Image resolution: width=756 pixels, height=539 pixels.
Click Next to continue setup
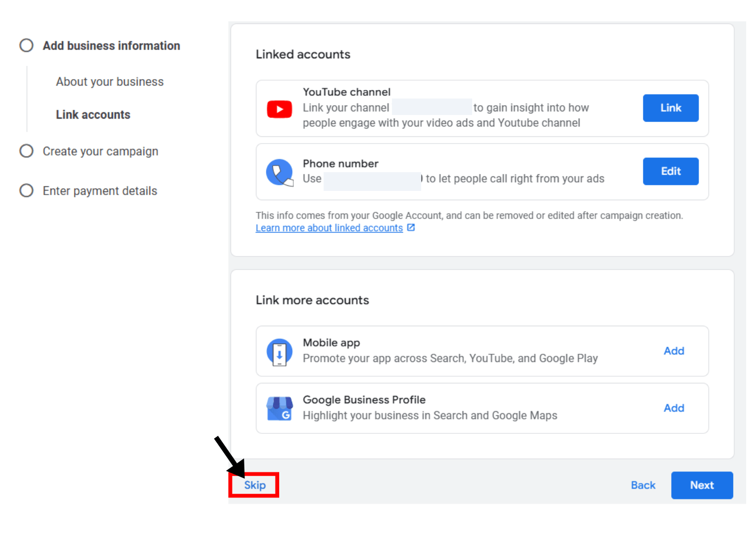click(x=702, y=485)
